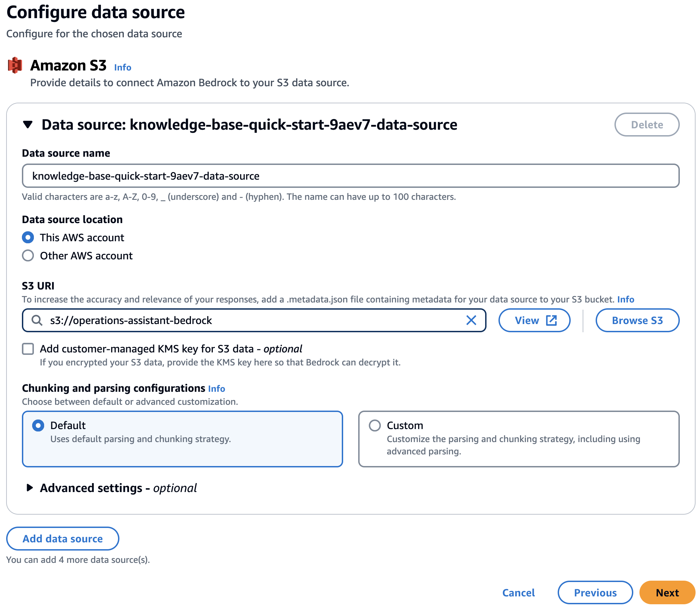Image resolution: width=700 pixels, height=607 pixels.
Task: Add another data source
Action: click(62, 539)
